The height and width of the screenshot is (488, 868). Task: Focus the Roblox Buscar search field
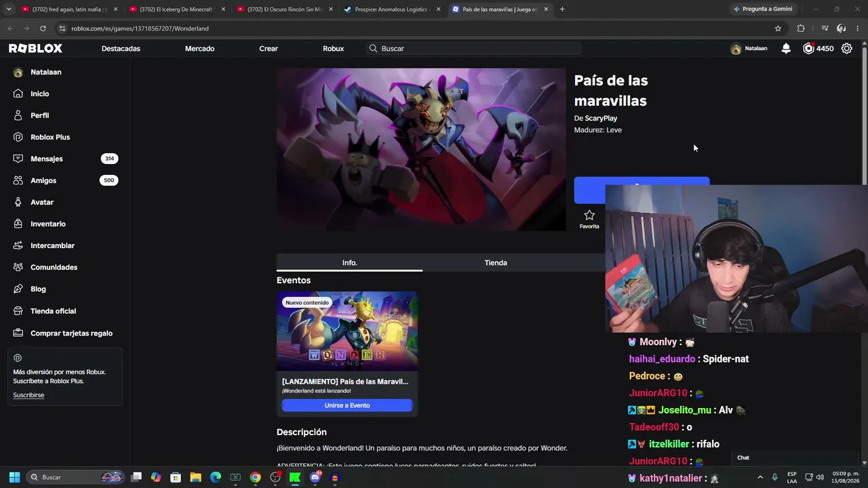474,49
